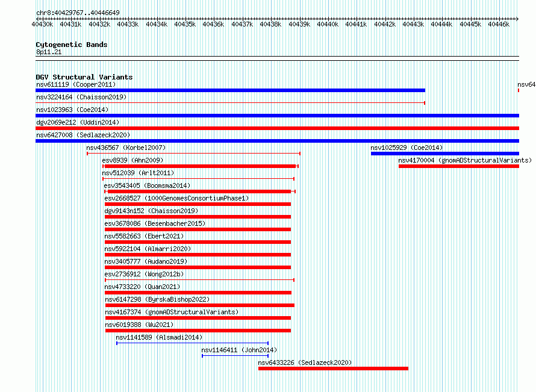The width and height of the screenshot is (536, 392).
Task: Click the nsv1023963 (Coe2014) label
Action: 72,110
